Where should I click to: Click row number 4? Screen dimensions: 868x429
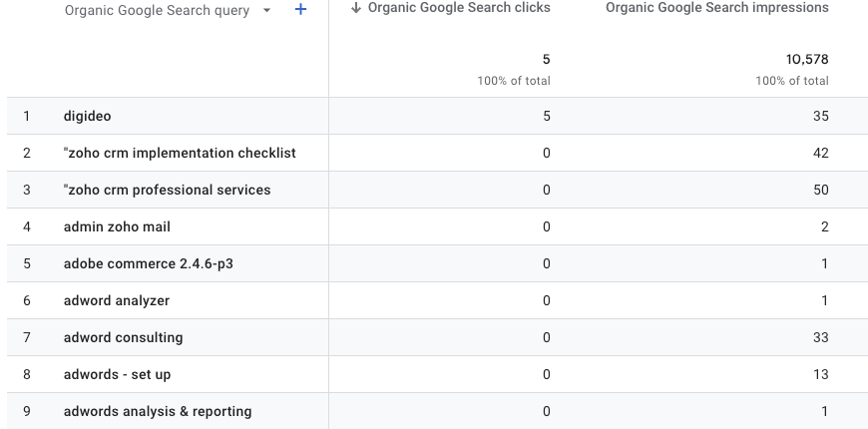click(x=27, y=226)
